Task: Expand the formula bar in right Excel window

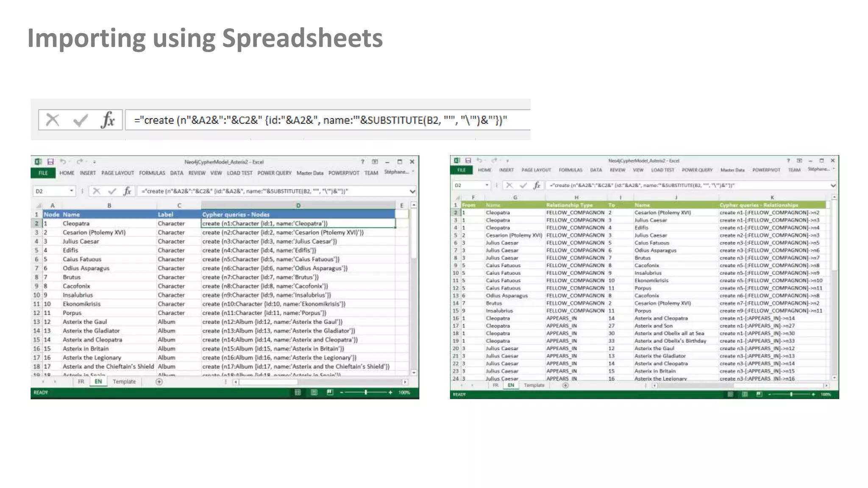Action: (833, 186)
